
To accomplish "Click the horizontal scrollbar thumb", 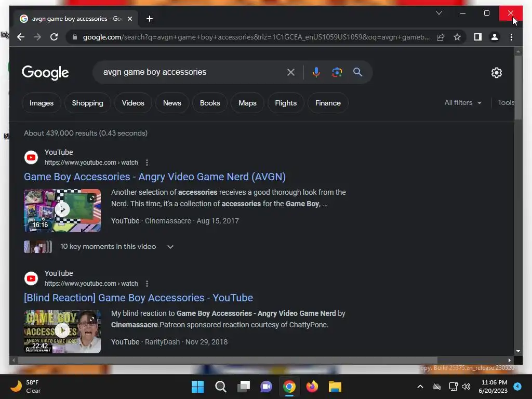I will [228, 360].
